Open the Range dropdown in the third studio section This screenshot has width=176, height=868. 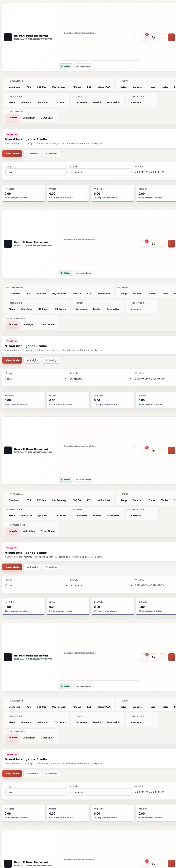click(36, 585)
